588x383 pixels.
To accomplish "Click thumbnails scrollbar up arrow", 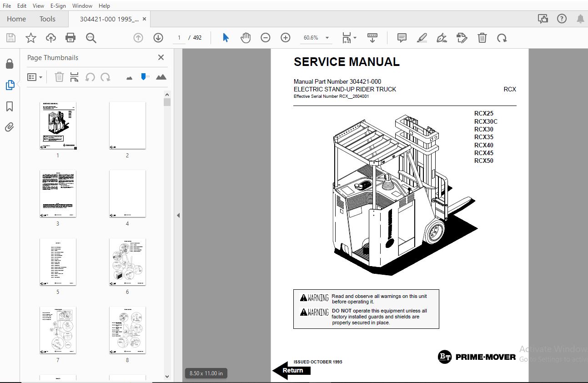I will (167, 94).
